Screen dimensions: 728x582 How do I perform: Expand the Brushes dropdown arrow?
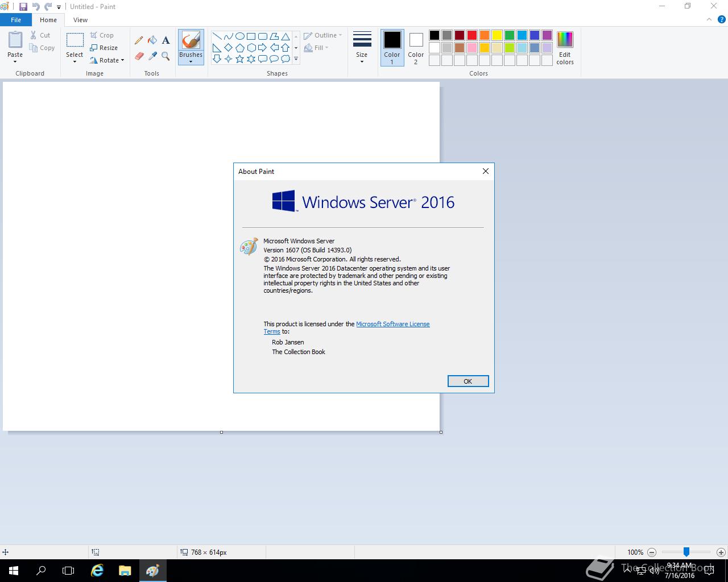click(191, 61)
